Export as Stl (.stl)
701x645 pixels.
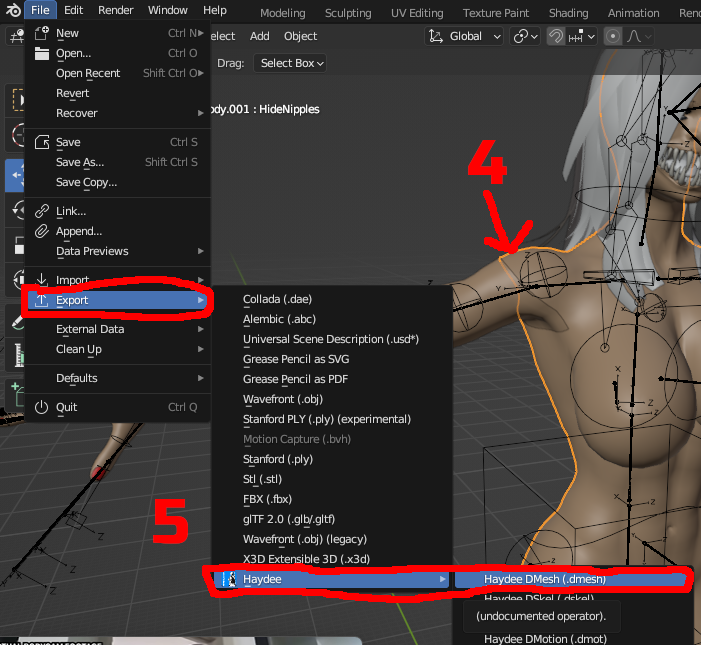coord(332,479)
